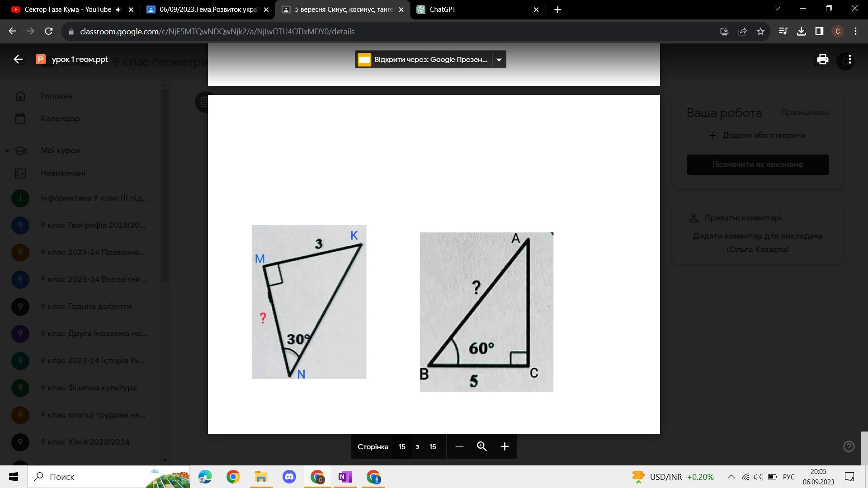Reload the page

49,32
